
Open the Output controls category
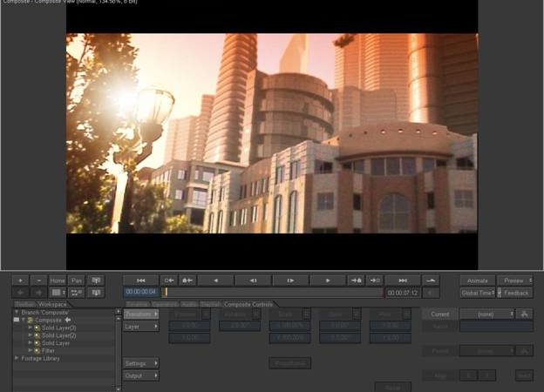[x=141, y=375]
